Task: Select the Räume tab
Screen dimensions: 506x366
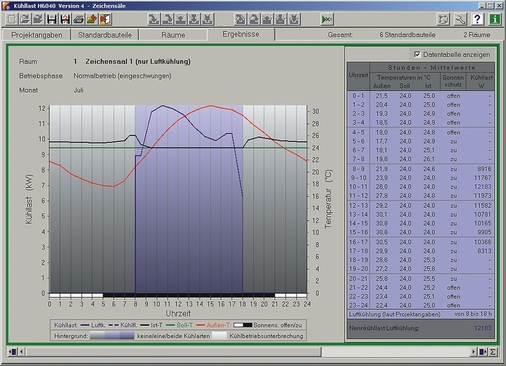Action: click(173, 35)
